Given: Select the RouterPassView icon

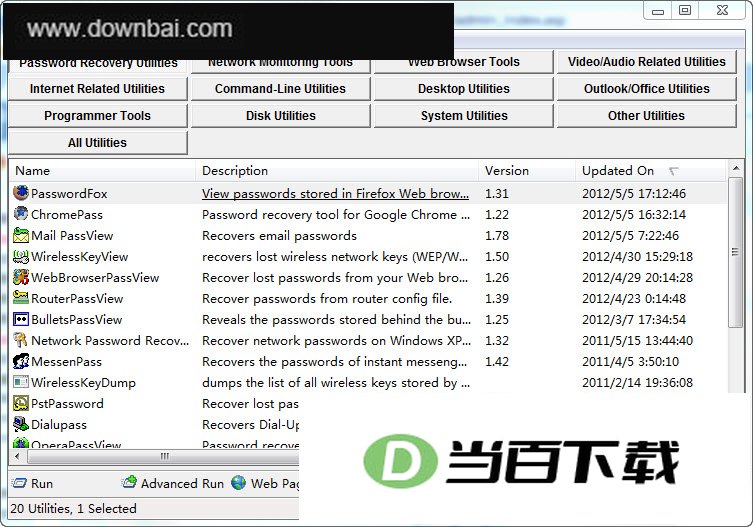Looking at the screenshot, I should [21, 298].
